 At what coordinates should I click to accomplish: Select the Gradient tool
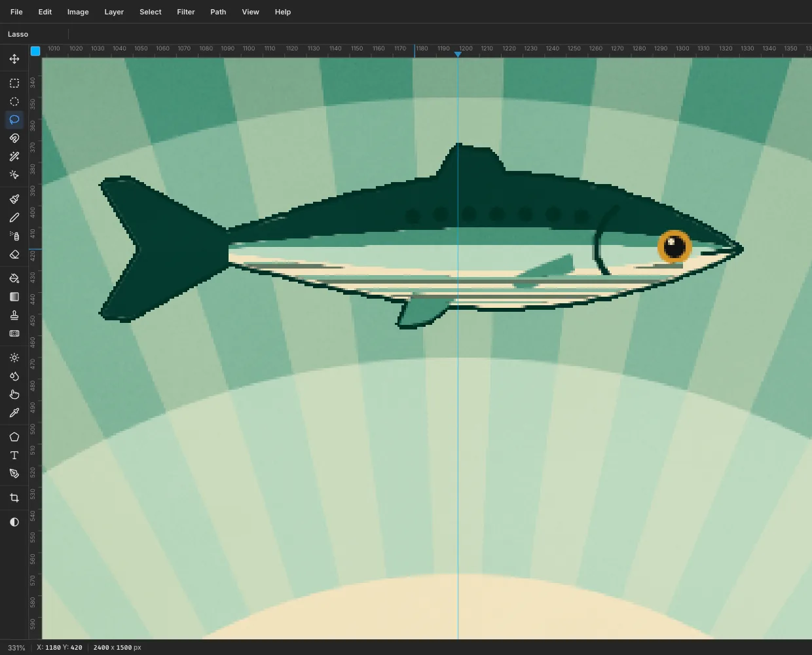pos(14,297)
